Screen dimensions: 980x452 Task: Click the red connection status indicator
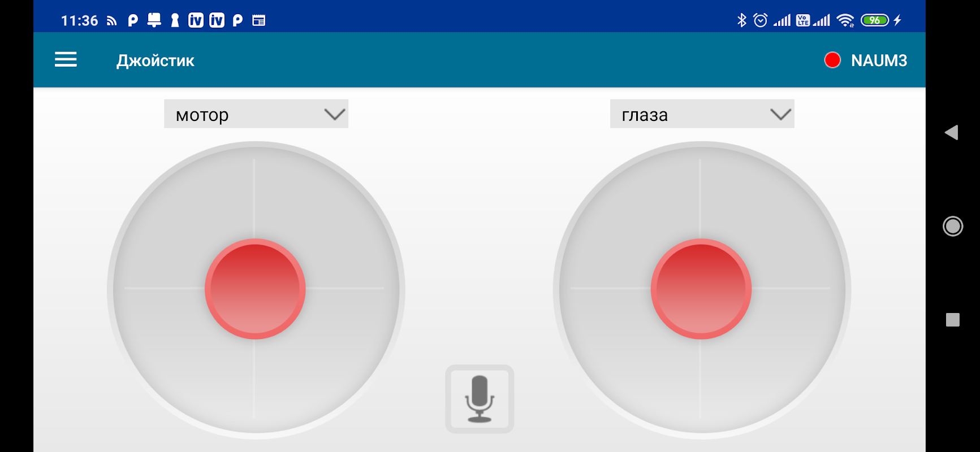pos(832,60)
